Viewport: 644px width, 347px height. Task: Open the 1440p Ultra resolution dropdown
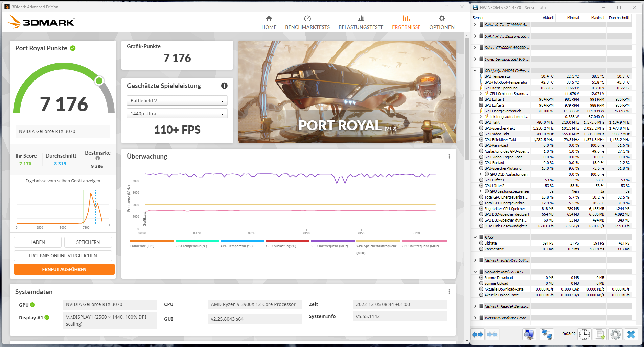(177, 114)
